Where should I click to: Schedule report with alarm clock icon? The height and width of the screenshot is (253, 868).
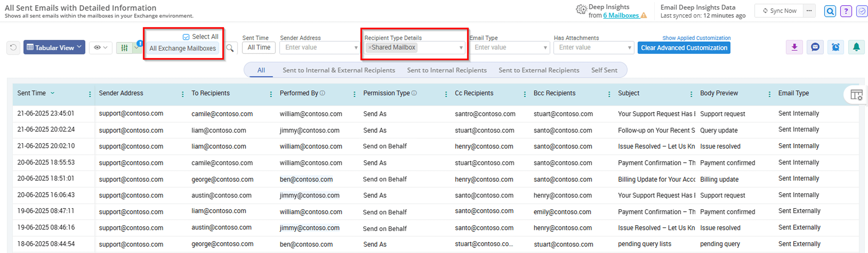836,47
